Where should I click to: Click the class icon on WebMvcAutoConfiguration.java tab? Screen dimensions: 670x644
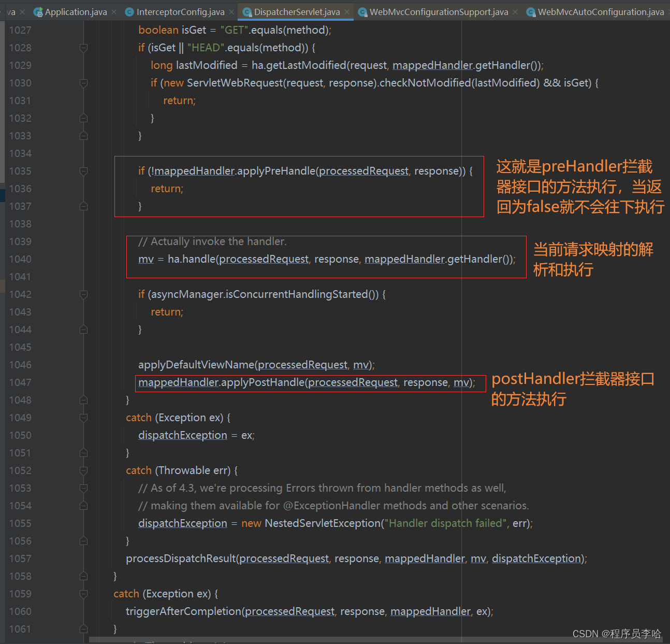pos(531,11)
